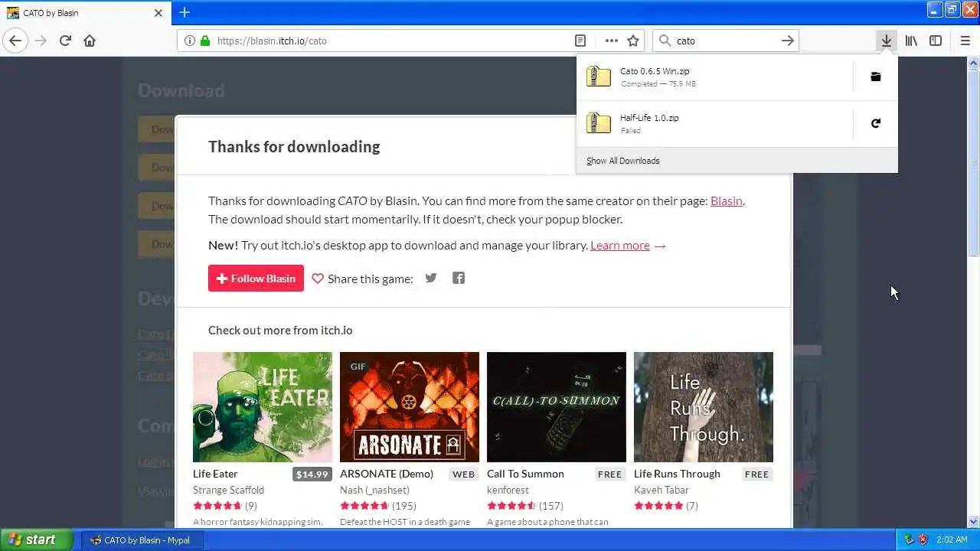Click the ARSONATE star rating

click(364, 506)
